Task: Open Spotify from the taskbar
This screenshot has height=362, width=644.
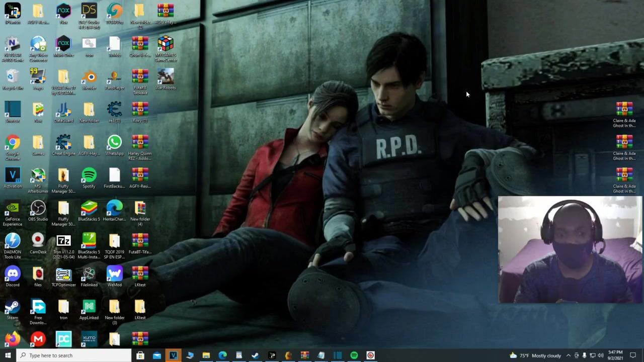Action: pos(354,355)
